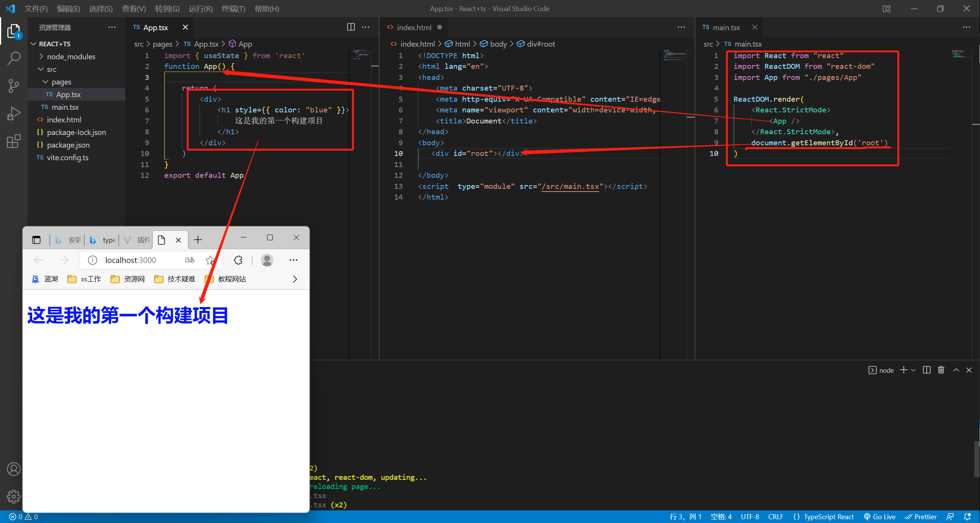Image resolution: width=980 pixels, height=523 pixels.
Task: Close the main.tsx editor tab
Action: click(x=754, y=27)
